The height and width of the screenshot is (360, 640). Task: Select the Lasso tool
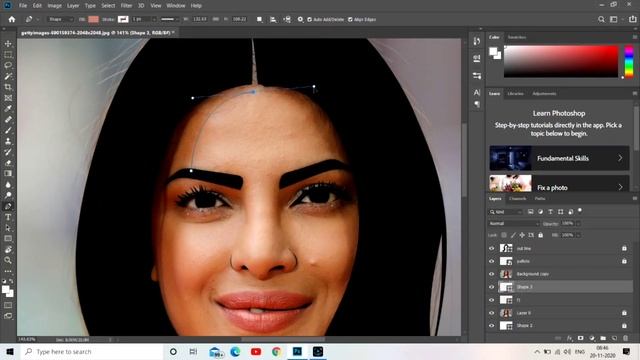(8, 65)
